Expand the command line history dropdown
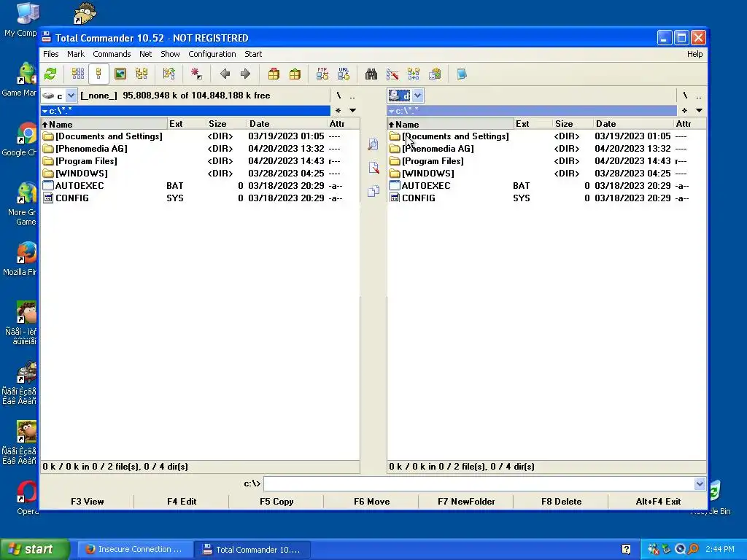The height and width of the screenshot is (560, 747). point(700,484)
